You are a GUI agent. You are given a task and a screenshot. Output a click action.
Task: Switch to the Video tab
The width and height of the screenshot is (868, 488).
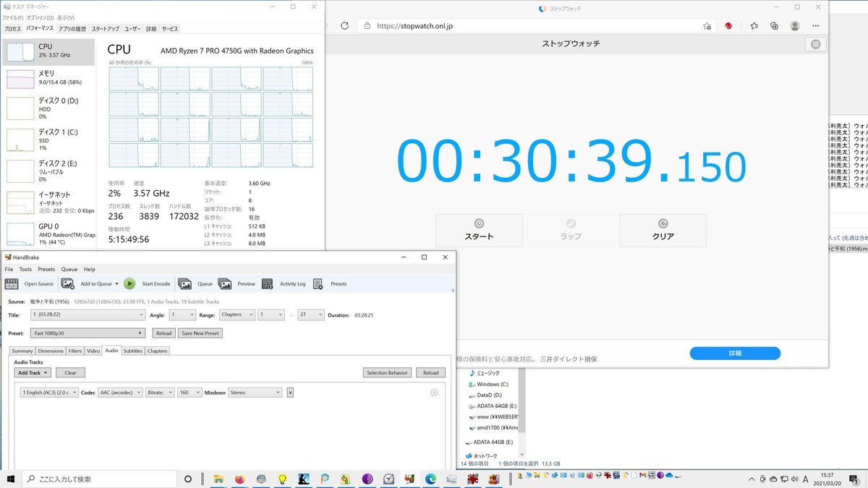[x=93, y=351]
